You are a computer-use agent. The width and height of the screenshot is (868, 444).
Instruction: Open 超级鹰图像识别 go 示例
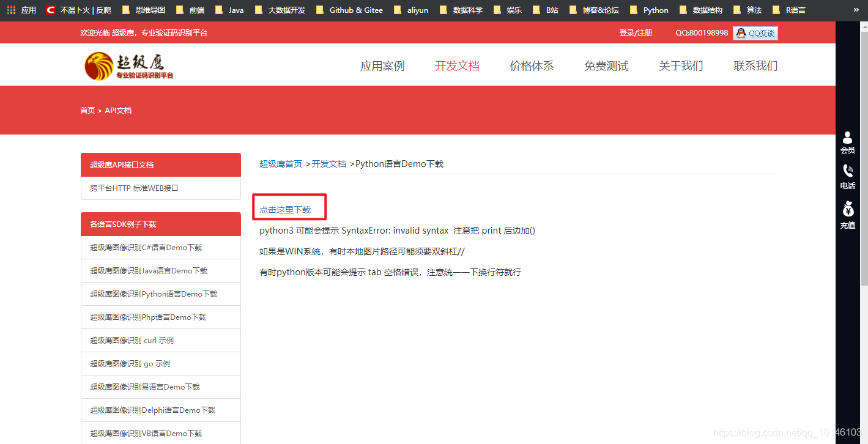tap(161, 364)
